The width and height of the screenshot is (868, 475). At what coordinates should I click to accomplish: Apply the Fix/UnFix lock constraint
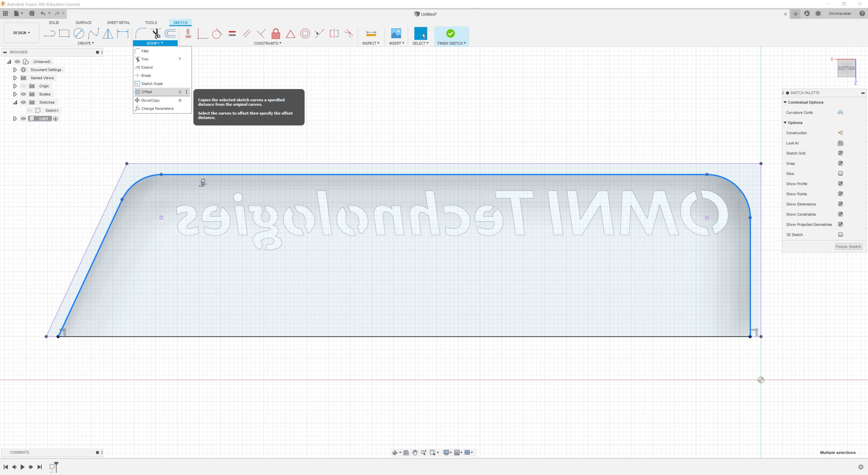(x=276, y=33)
